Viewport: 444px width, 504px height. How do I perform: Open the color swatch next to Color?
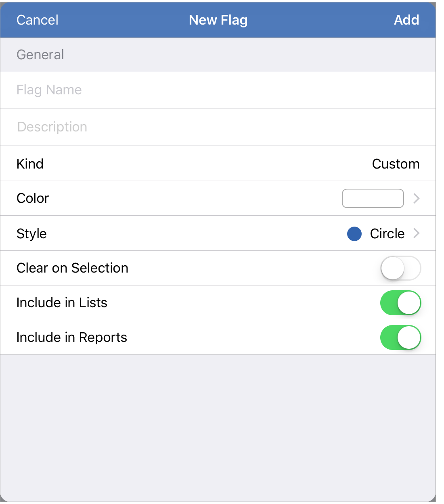[373, 198]
